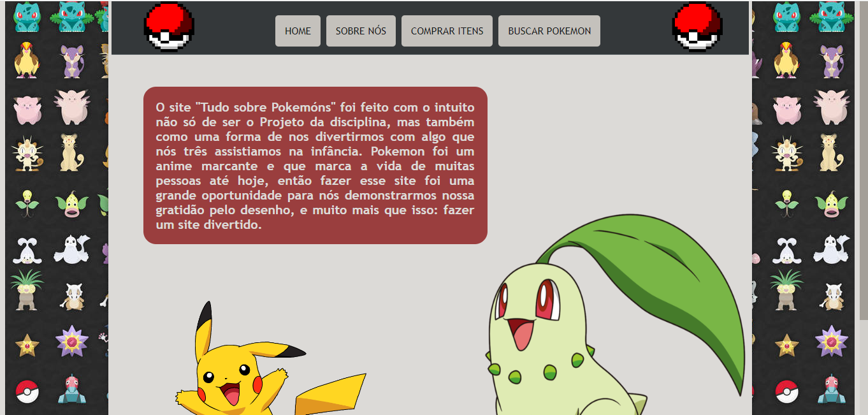The height and width of the screenshot is (415, 868).
Task: Open the SOBRE NÓS navigation item
Action: point(361,30)
